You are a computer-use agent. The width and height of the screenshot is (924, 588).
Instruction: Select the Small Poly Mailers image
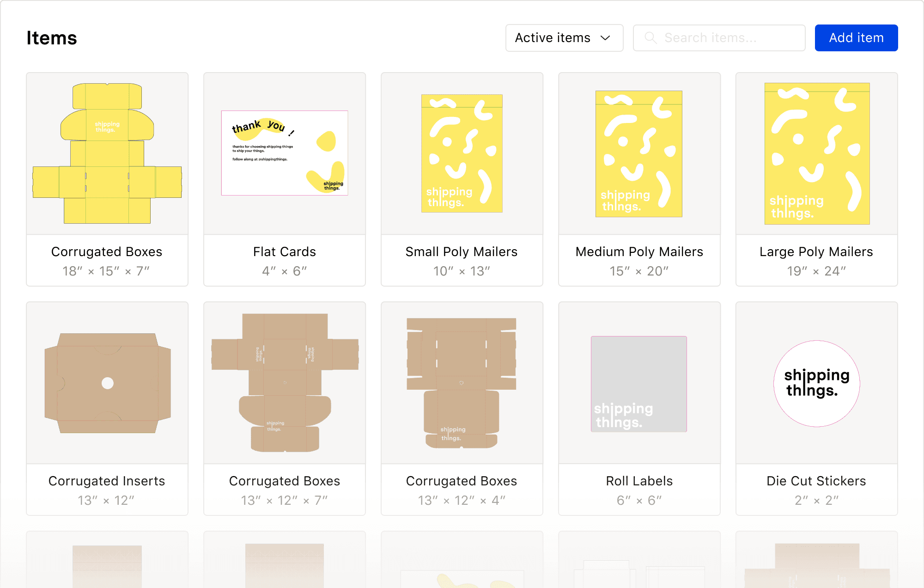[x=462, y=153]
